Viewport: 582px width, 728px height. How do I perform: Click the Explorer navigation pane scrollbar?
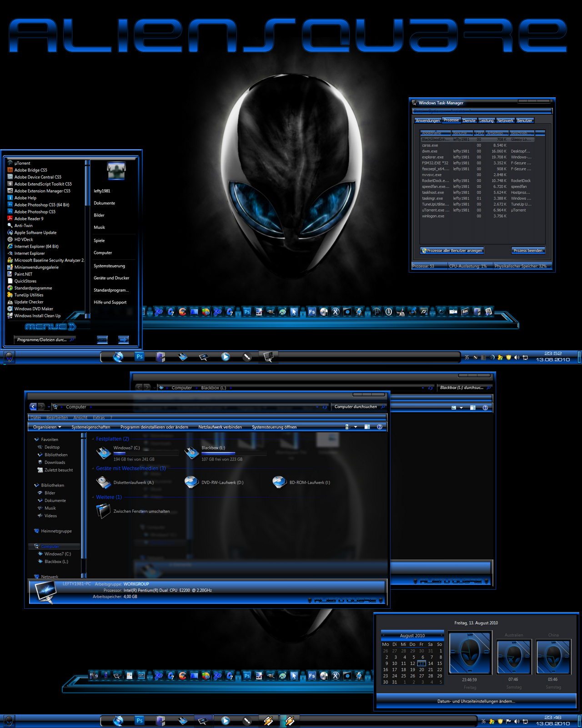click(x=83, y=505)
